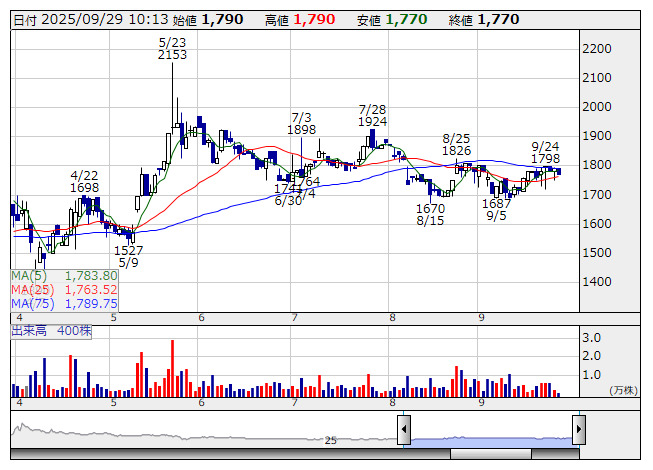Click the horizontal scrollbar thumb below the navigator

(491, 453)
